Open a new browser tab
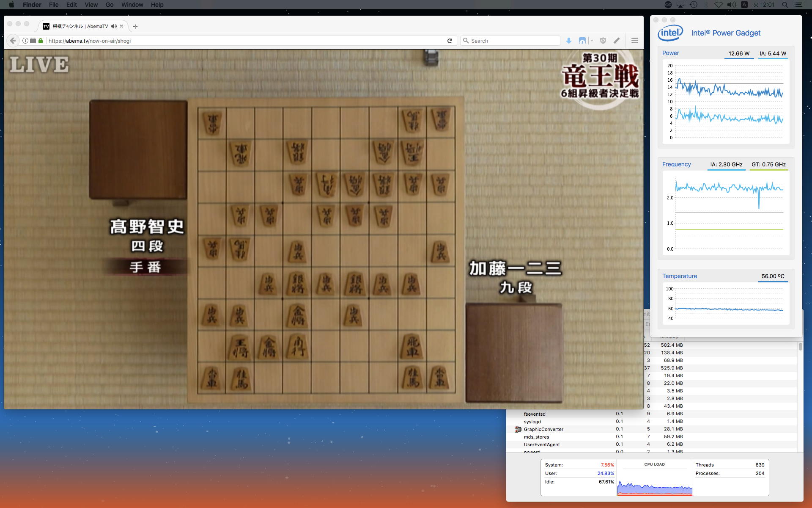This screenshot has height=508, width=812. [135, 26]
